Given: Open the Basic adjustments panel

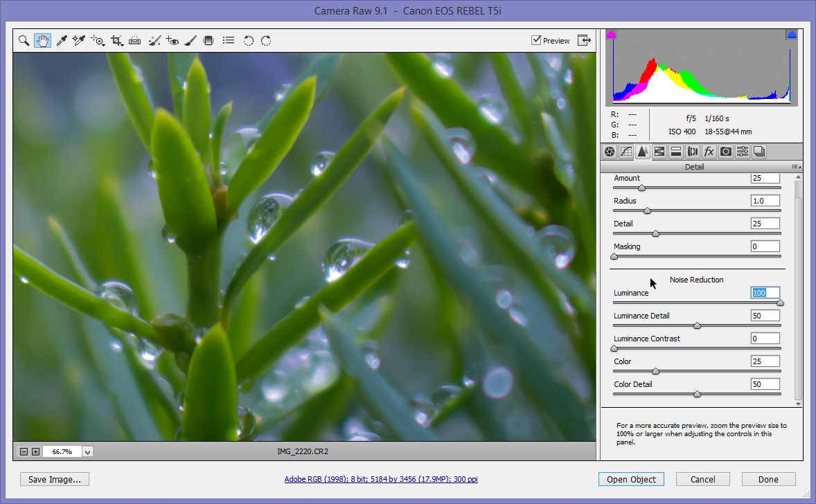Looking at the screenshot, I should (x=610, y=151).
